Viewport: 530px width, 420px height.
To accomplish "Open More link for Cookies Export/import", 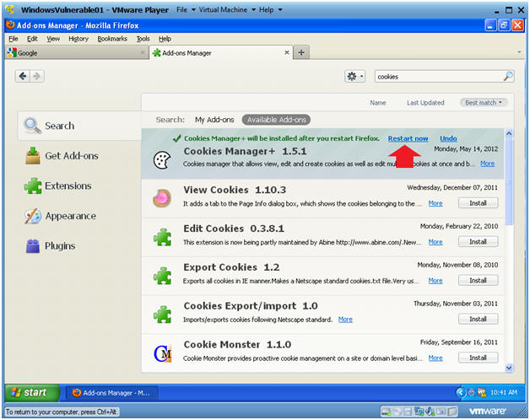I will click(345, 320).
